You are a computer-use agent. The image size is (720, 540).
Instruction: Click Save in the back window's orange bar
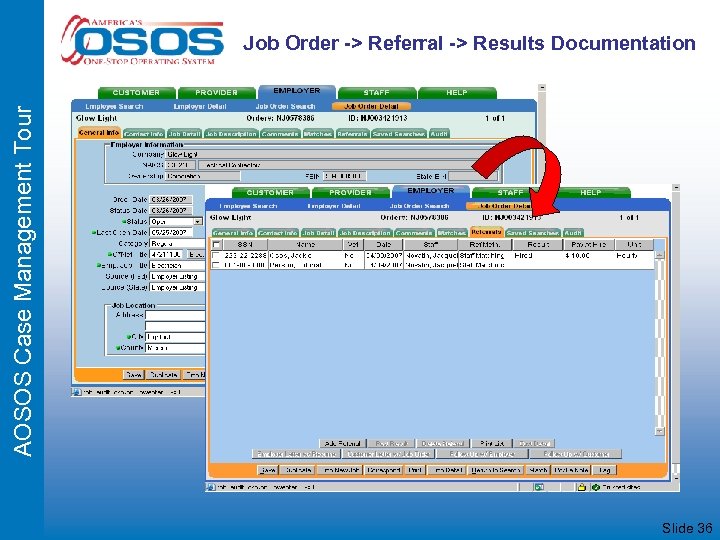coord(134,375)
